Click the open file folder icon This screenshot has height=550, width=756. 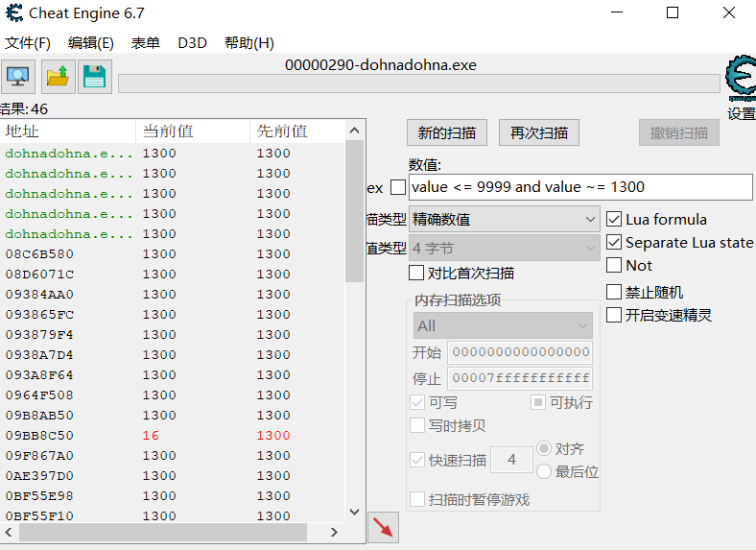pyautogui.click(x=58, y=77)
